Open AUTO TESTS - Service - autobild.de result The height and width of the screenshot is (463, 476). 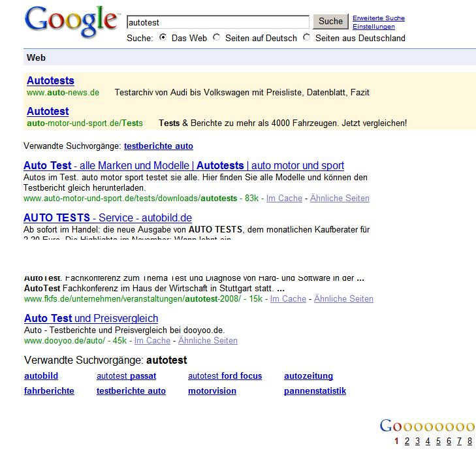click(108, 217)
